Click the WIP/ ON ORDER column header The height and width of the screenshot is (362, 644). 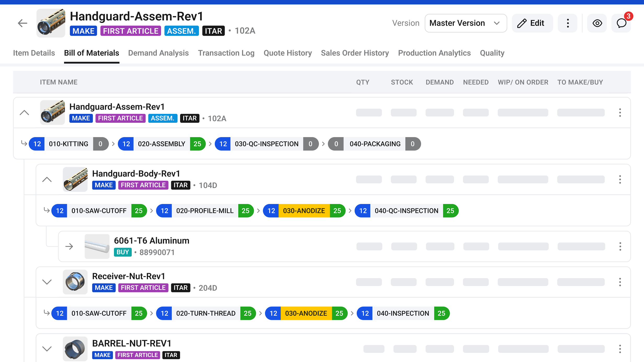click(523, 82)
